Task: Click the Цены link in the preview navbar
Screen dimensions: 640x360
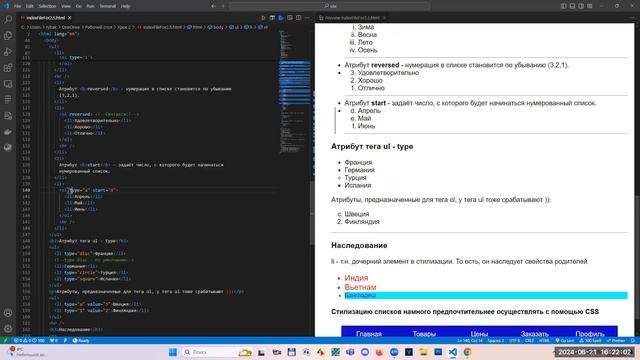Action: point(479,333)
